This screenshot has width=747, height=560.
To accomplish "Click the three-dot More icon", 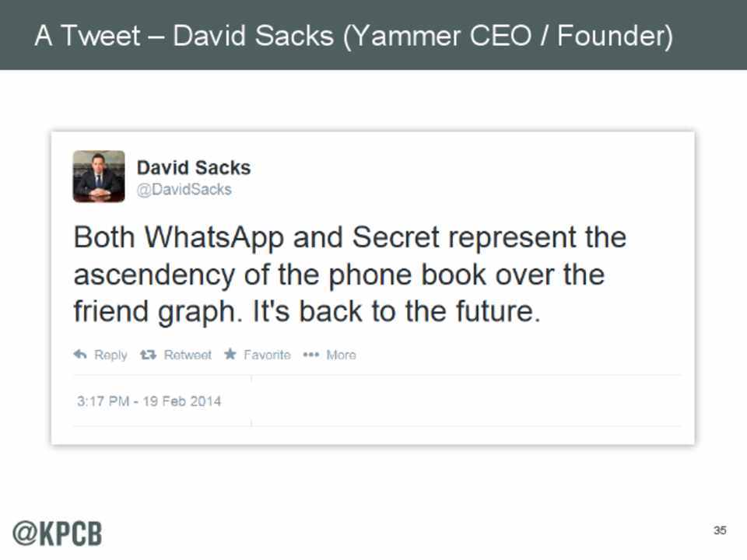I will pos(311,355).
